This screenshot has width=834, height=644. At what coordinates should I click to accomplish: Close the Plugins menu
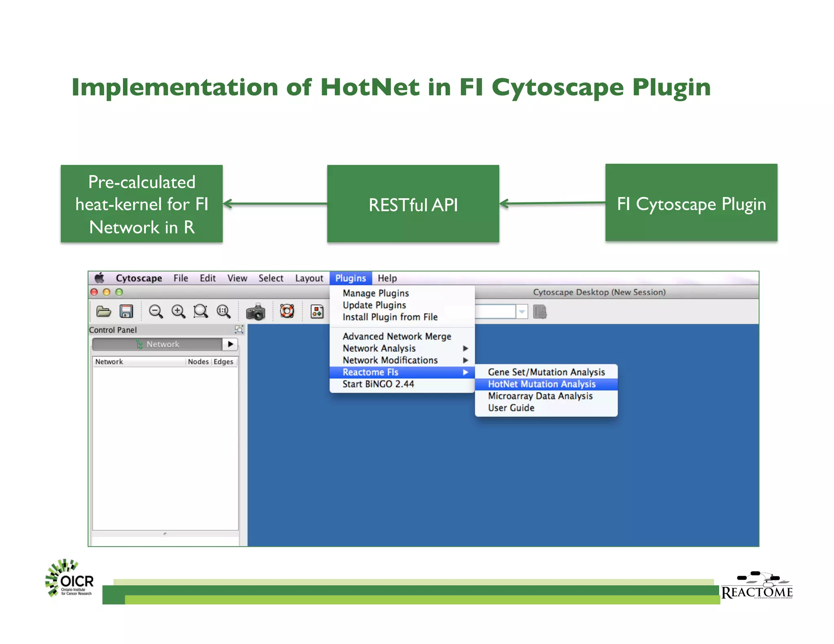point(351,278)
